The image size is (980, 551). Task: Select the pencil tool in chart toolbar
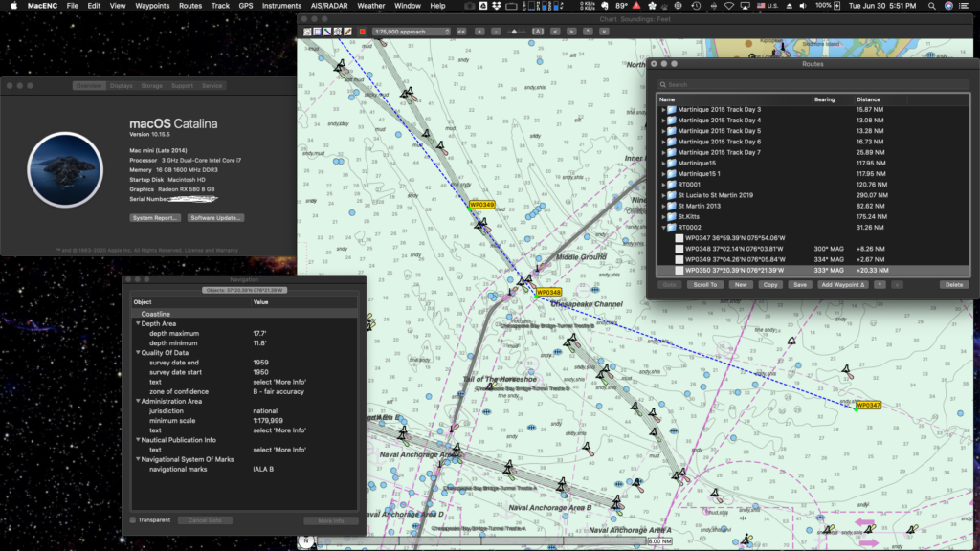(x=347, y=32)
